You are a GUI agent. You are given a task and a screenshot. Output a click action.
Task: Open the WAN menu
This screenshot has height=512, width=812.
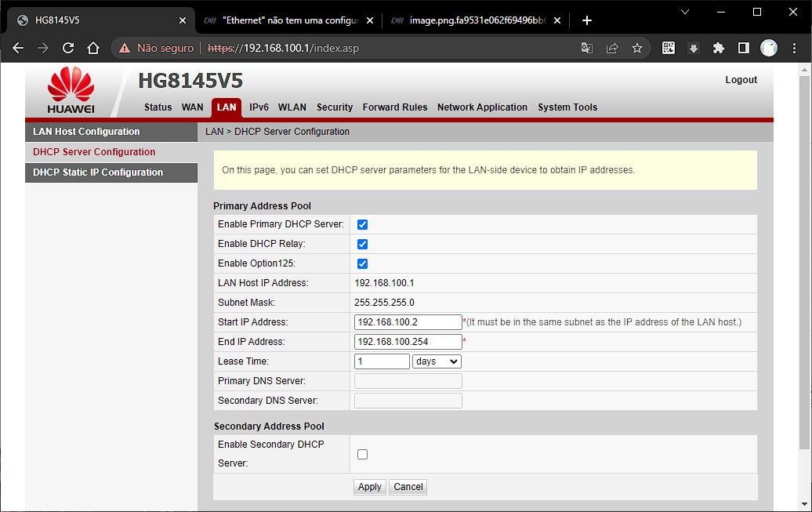[x=192, y=107]
